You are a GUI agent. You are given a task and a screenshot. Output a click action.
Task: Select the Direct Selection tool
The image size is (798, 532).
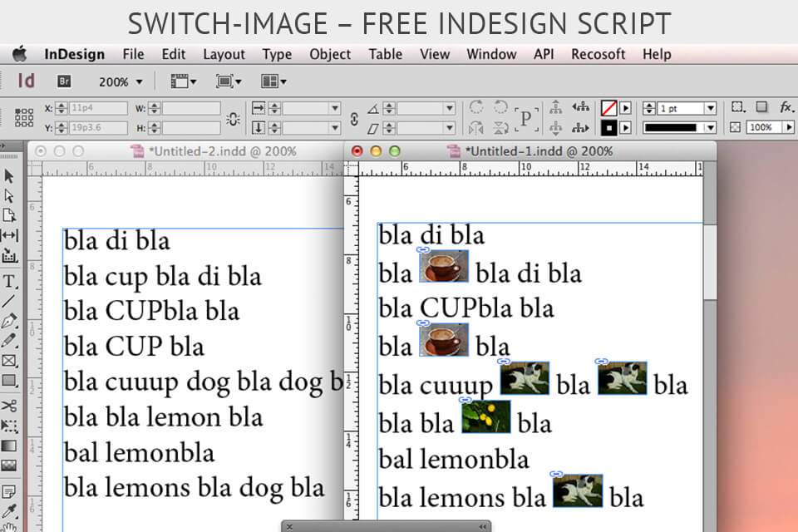point(11,195)
